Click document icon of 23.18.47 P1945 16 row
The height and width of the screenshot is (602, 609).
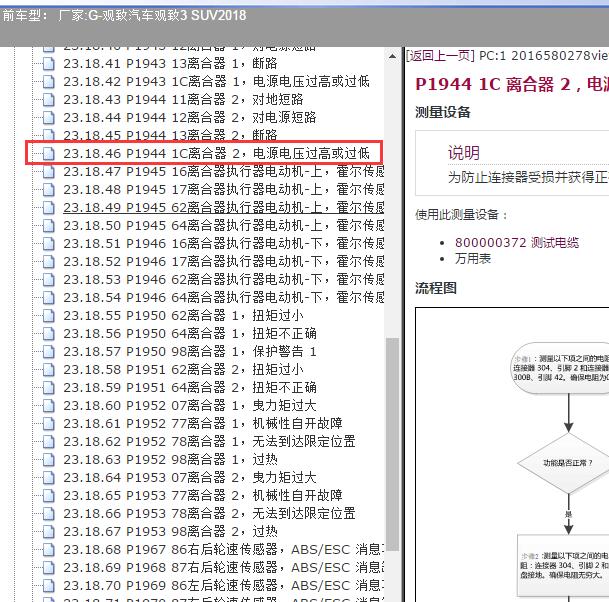[x=49, y=171]
